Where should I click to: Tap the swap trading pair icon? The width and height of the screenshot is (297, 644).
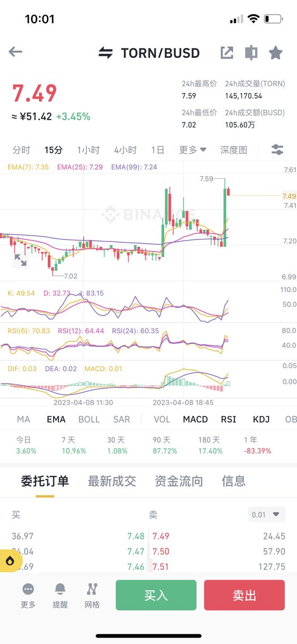106,53
